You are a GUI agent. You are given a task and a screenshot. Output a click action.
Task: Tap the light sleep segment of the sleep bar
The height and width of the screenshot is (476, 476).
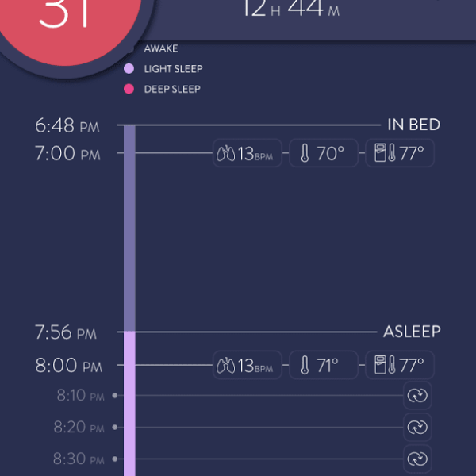(129, 404)
